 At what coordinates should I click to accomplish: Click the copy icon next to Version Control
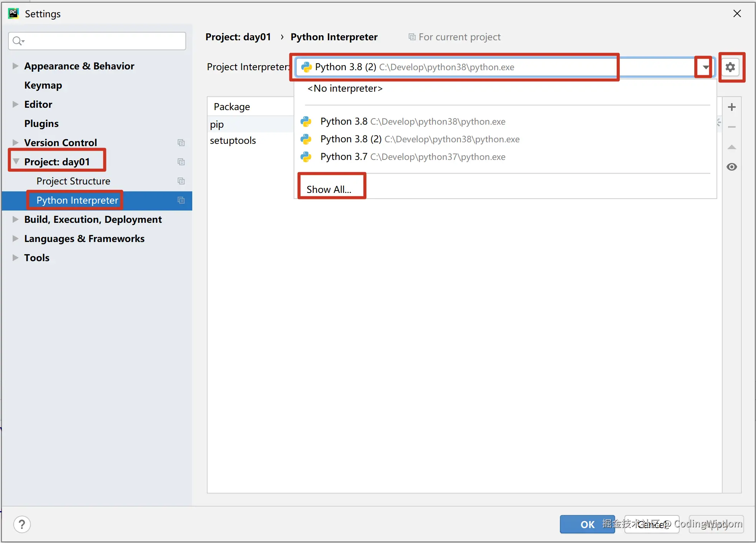[x=181, y=143]
